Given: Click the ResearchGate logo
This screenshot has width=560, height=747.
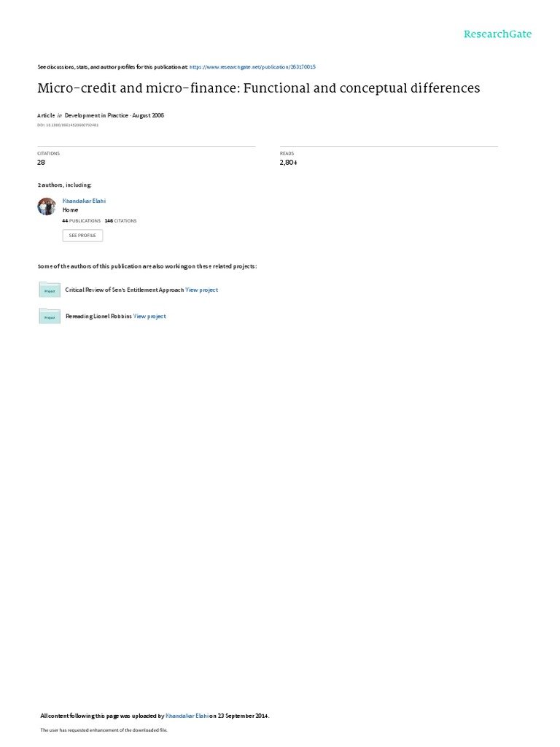Looking at the screenshot, I should point(497,34).
